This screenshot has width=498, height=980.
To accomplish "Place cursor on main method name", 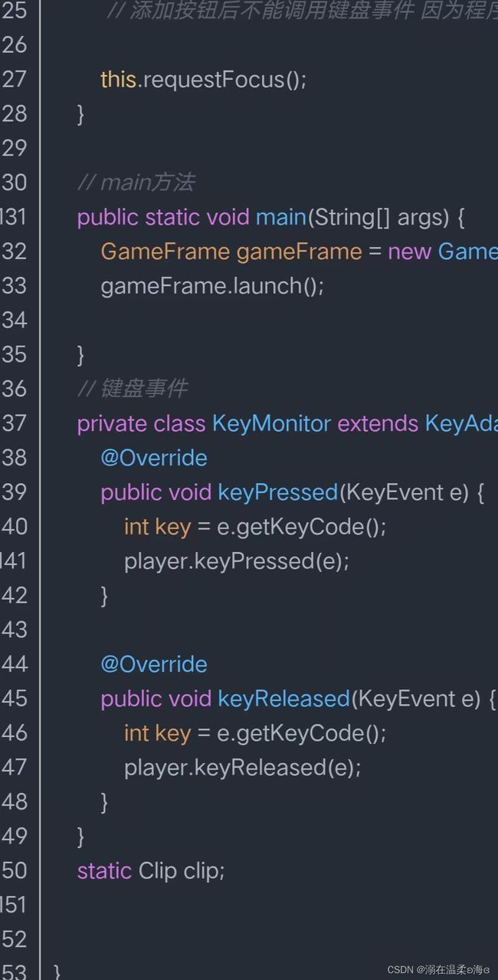I will pyautogui.click(x=281, y=217).
